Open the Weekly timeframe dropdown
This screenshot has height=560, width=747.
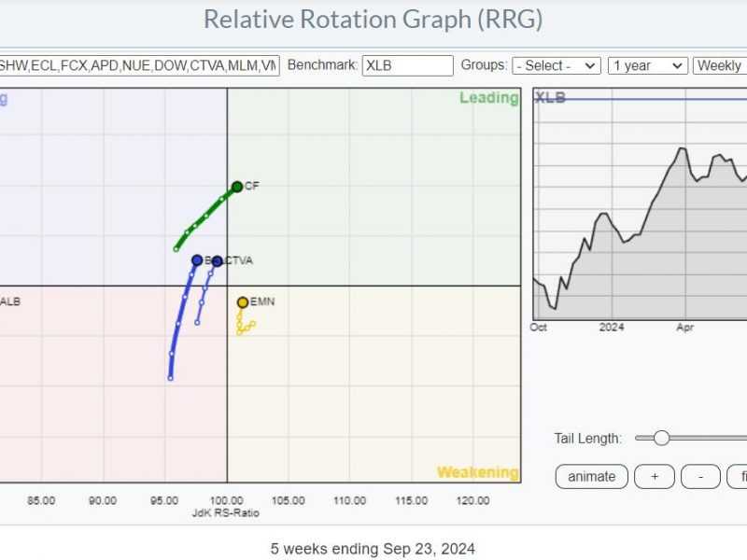(720, 65)
